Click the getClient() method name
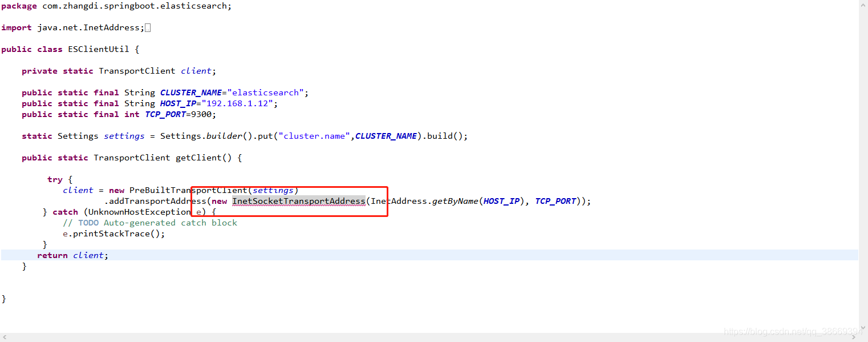The height and width of the screenshot is (342, 868). tap(204, 158)
